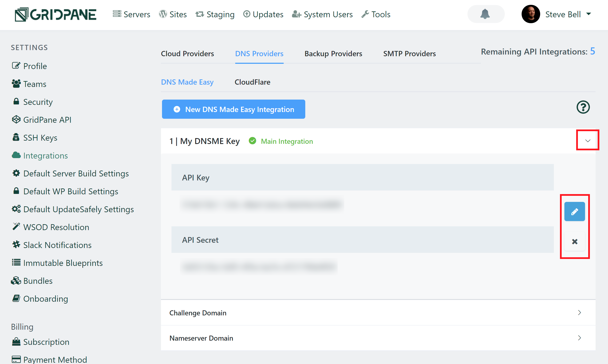This screenshot has width=608, height=364.
Task: Open Slack Notifications settings
Action: 52,245
